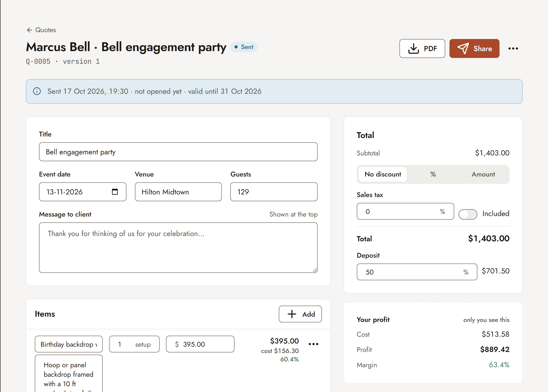The width and height of the screenshot is (548, 392).
Task: Click the deposit amount $701.50
Action: pos(496,271)
